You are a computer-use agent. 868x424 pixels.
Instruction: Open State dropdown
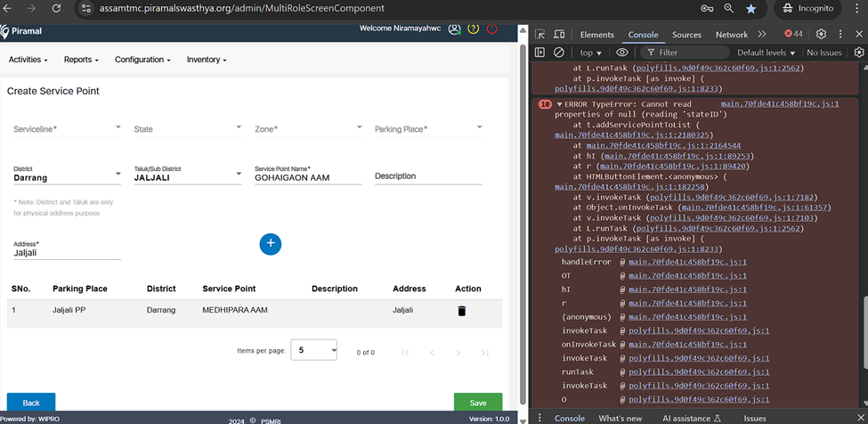pyautogui.click(x=188, y=129)
